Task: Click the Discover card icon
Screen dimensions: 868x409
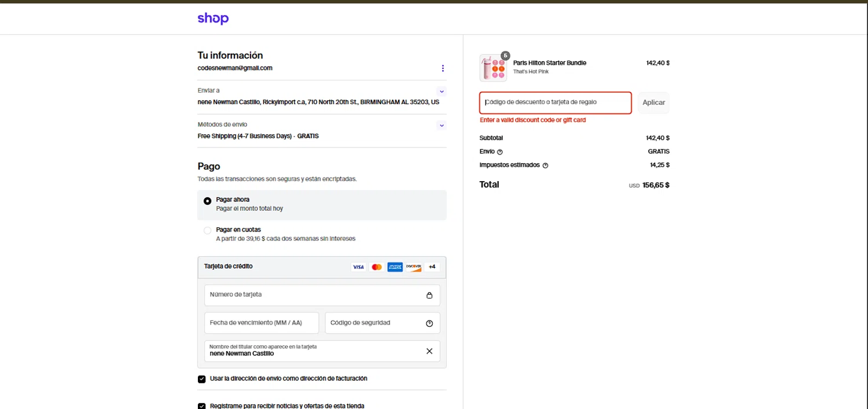Action: pyautogui.click(x=413, y=267)
